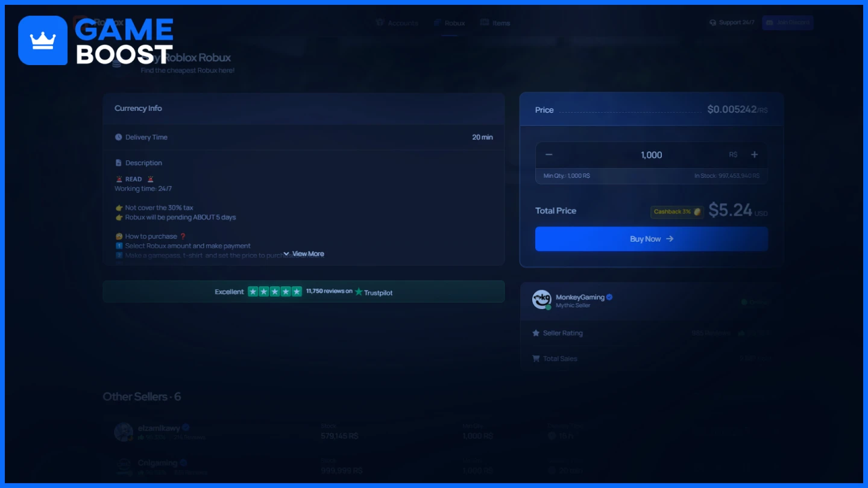Viewport: 868px width, 488px height.
Task: Click the "Total Sales" label
Action: pyautogui.click(x=560, y=358)
